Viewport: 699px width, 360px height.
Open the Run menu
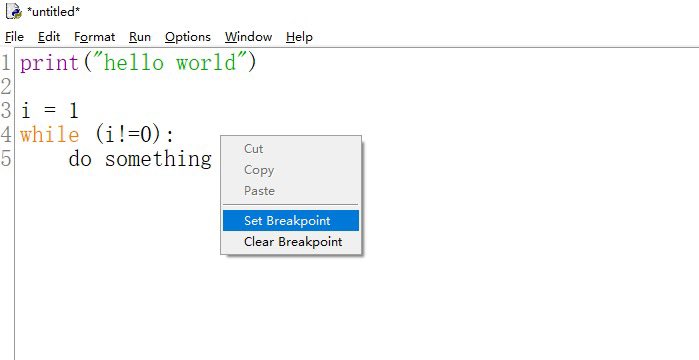[x=140, y=37]
